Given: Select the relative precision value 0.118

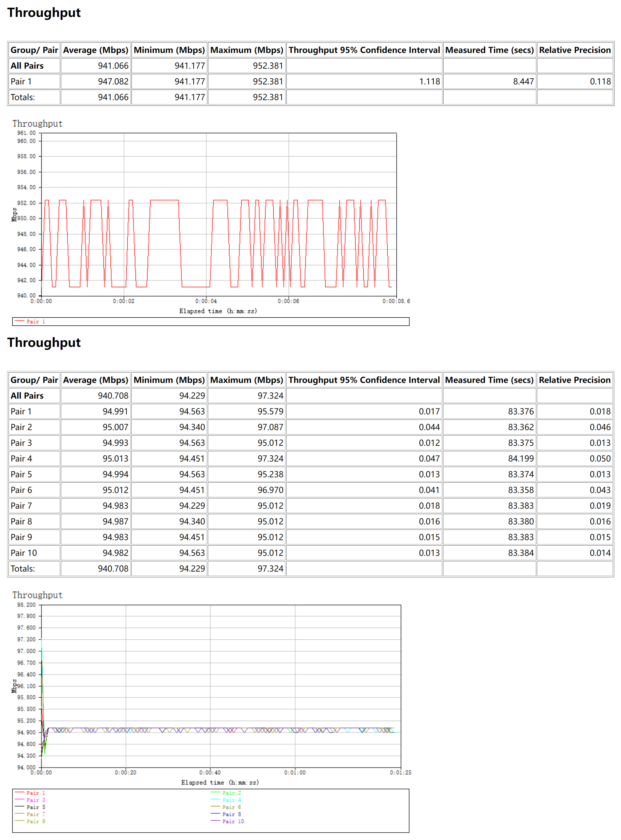Looking at the screenshot, I should point(600,81).
